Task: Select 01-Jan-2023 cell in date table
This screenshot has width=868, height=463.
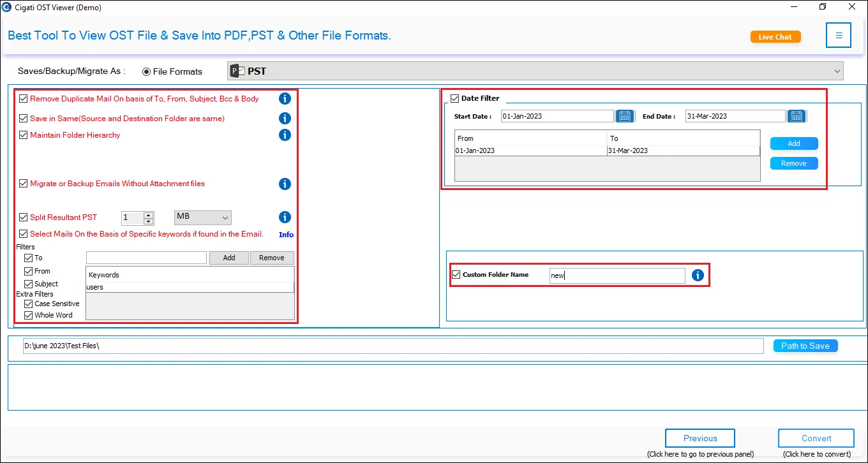Action: tap(530, 151)
